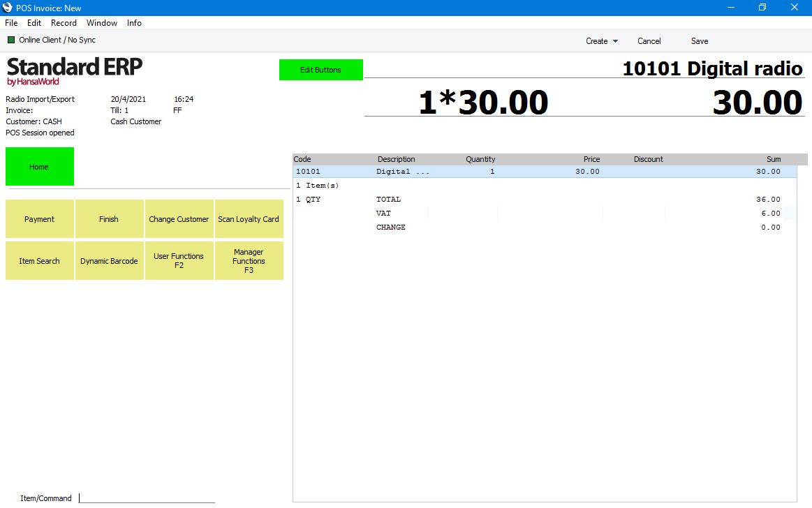Open the Edit menu
The width and height of the screenshot is (812, 508).
34,23
